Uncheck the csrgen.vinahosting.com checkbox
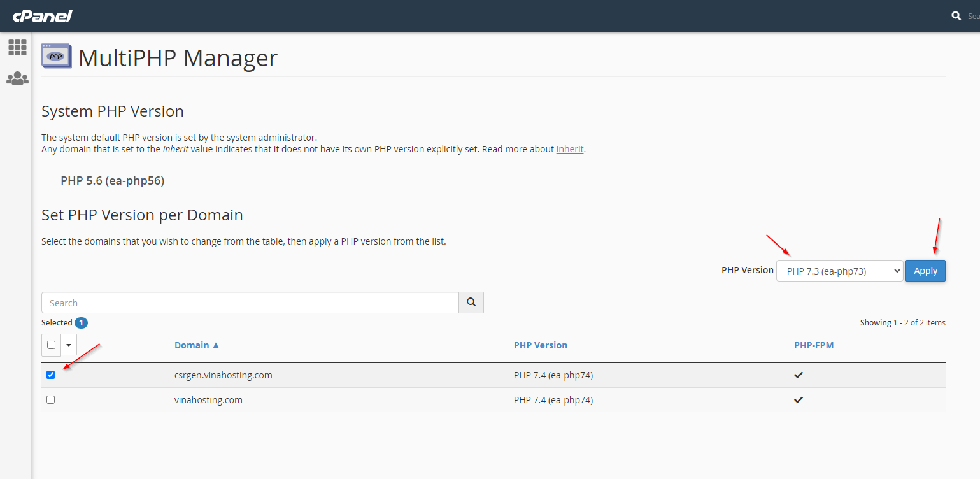 [x=51, y=375]
